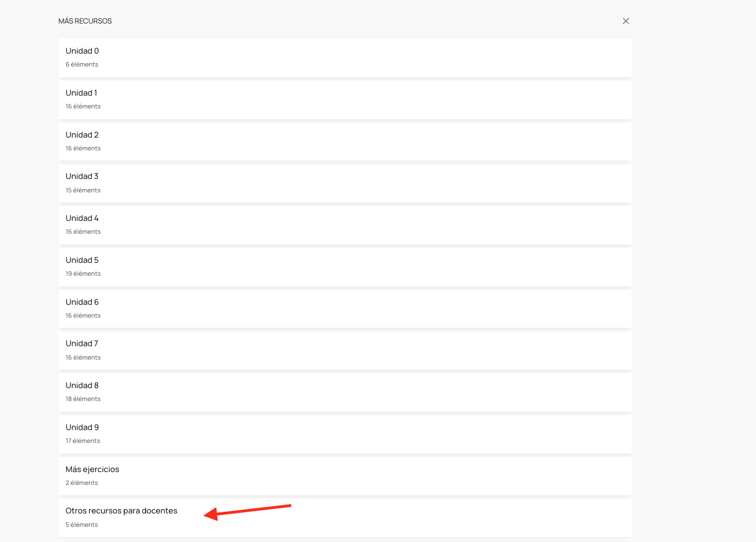Expand the Unidad 1 section
Image resolution: width=756 pixels, height=542 pixels.
[x=82, y=93]
